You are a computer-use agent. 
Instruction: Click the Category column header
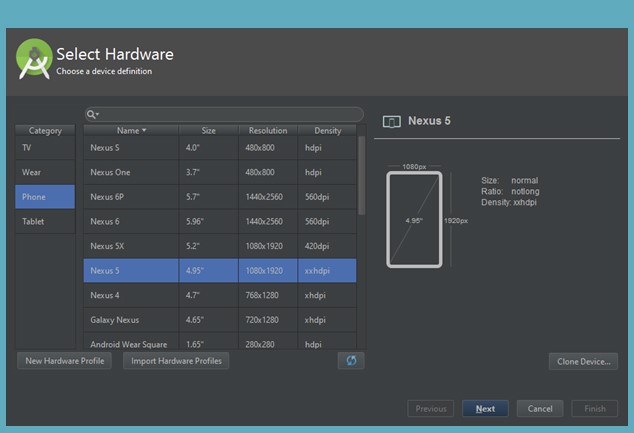pos(45,130)
